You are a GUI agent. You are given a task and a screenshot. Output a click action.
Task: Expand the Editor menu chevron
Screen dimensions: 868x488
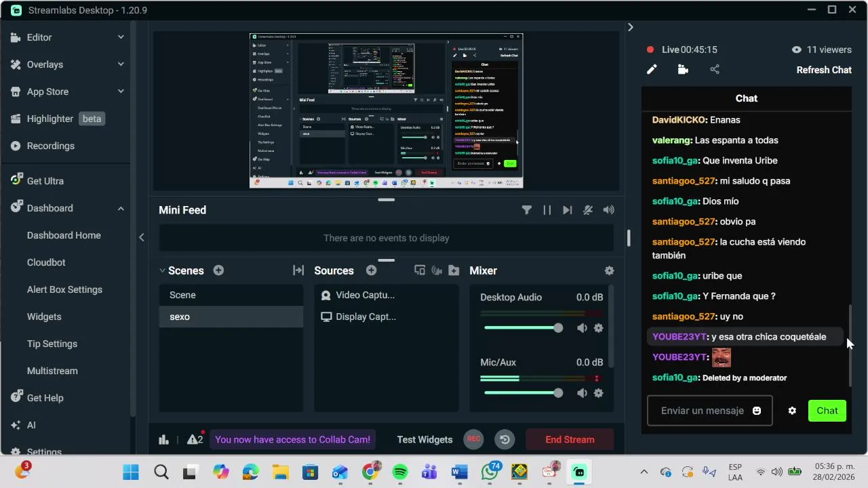coord(121,37)
